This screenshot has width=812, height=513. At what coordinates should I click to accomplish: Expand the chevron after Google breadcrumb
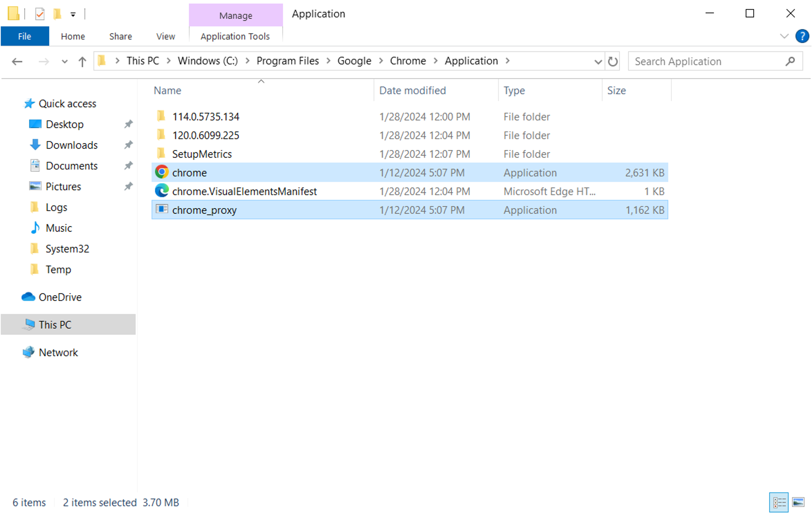[x=381, y=61]
